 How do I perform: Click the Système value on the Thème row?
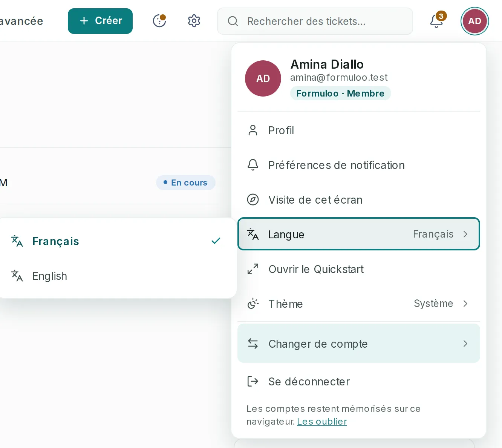[433, 304]
